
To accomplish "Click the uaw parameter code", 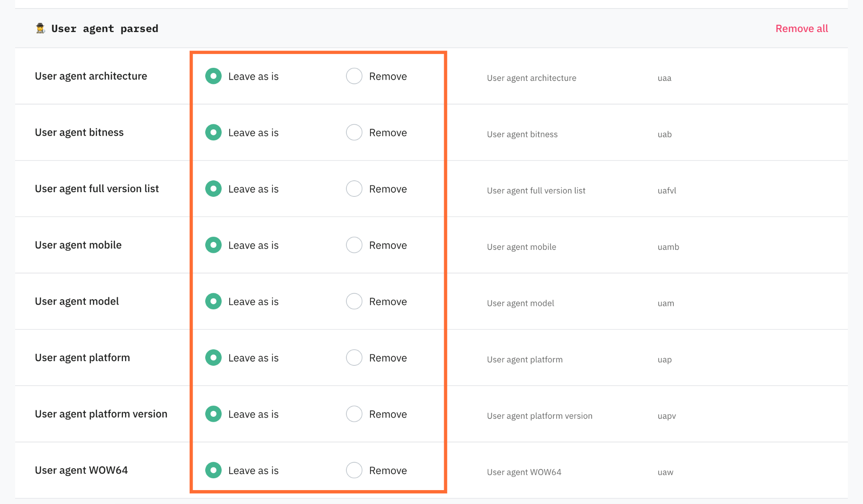I will tap(665, 472).
